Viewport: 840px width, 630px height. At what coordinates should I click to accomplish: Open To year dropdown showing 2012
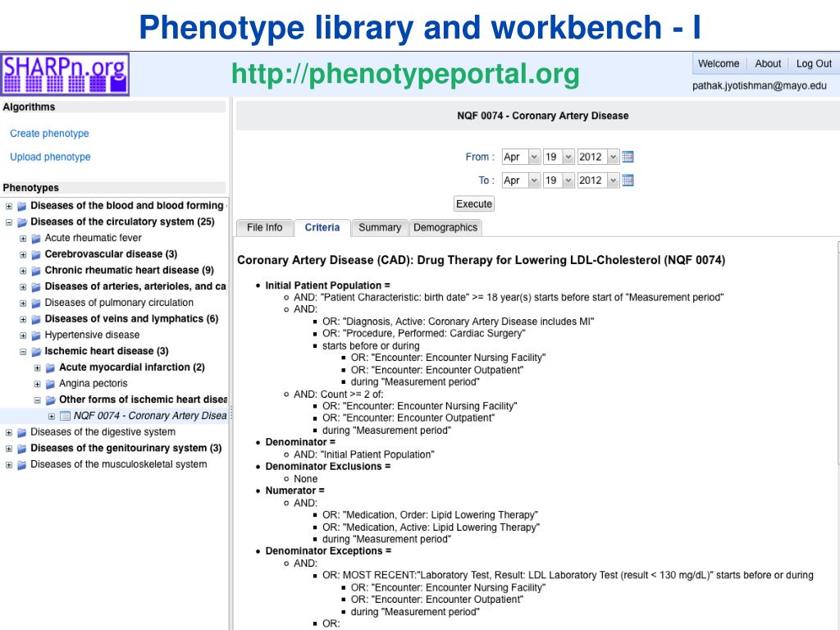[x=598, y=180]
